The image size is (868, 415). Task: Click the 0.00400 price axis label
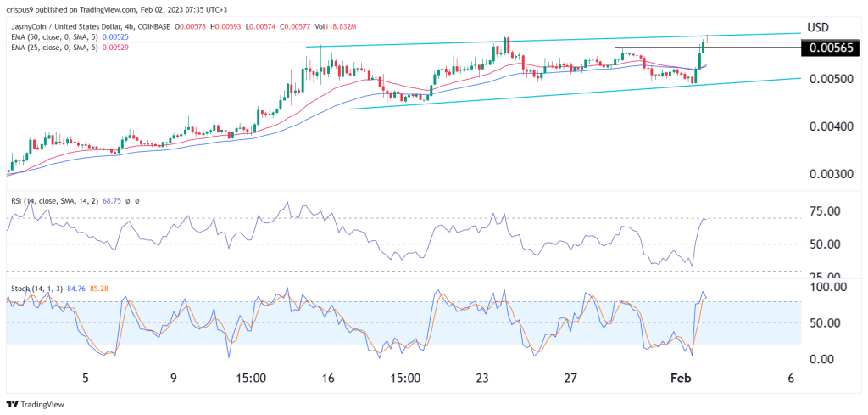pyautogui.click(x=831, y=127)
